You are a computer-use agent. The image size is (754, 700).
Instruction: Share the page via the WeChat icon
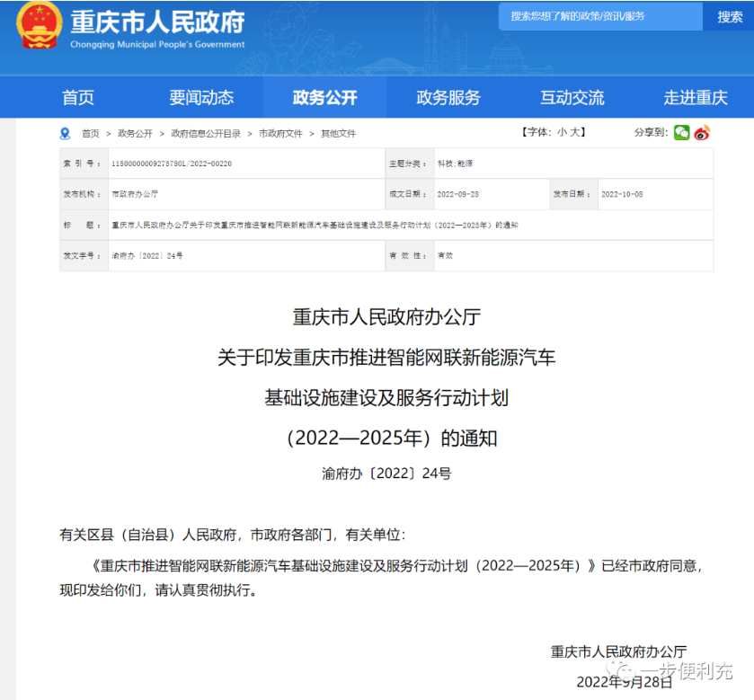point(682,133)
